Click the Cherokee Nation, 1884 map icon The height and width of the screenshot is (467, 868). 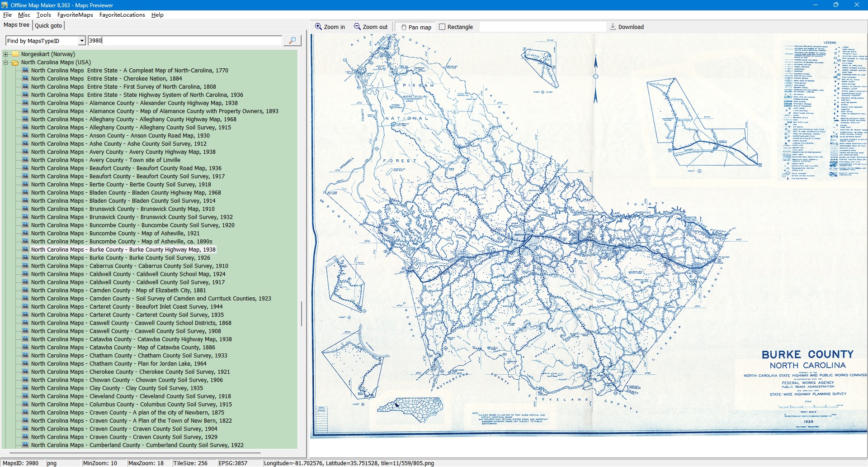25,79
